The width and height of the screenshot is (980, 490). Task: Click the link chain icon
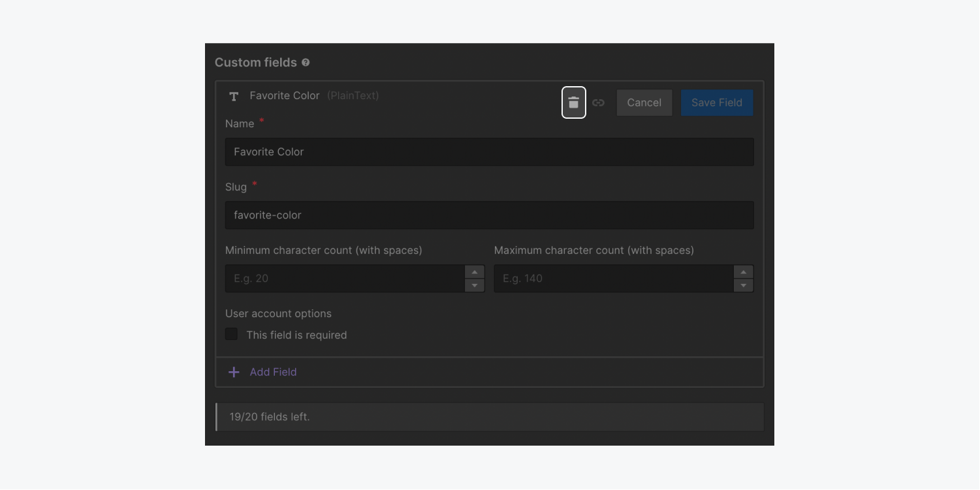(x=598, y=102)
